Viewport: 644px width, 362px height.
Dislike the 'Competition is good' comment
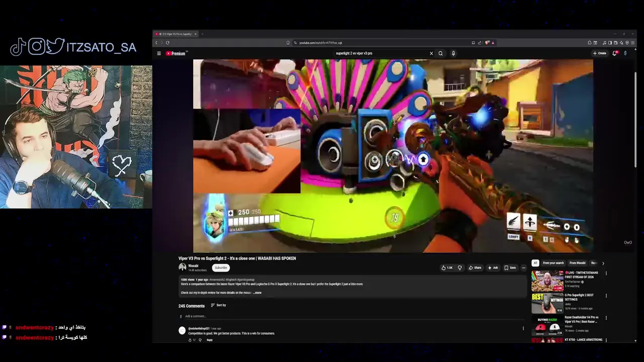point(200,340)
